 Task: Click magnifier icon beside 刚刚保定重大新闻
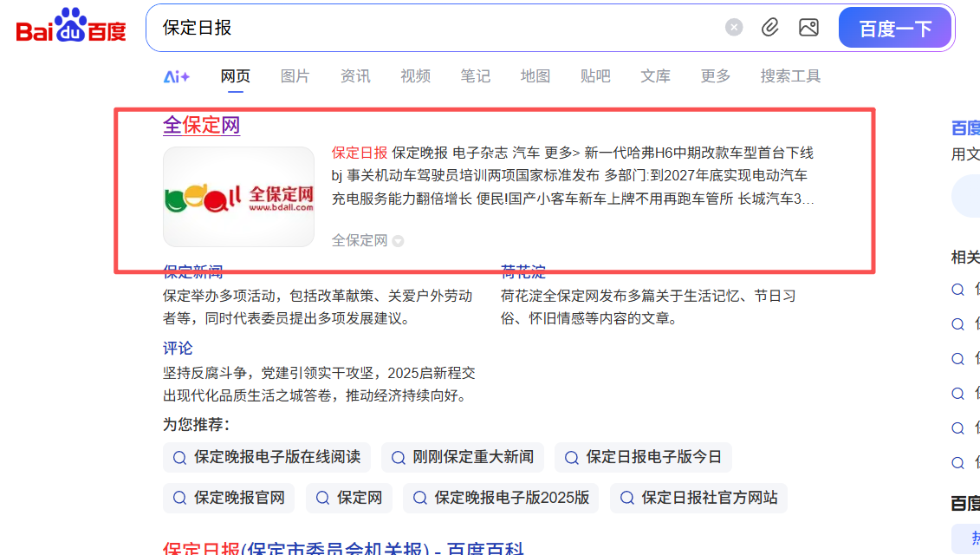point(397,457)
